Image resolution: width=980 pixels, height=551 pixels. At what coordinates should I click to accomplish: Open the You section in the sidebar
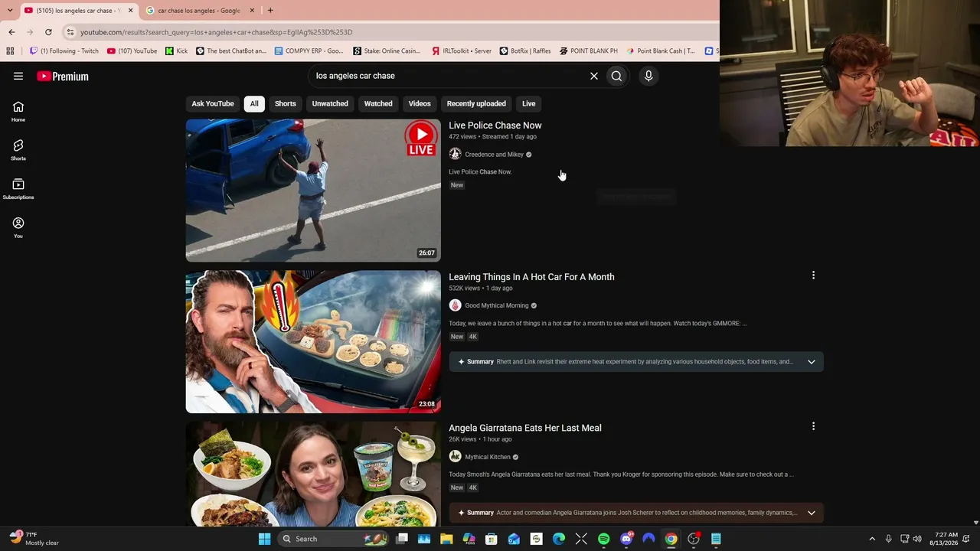[18, 227]
